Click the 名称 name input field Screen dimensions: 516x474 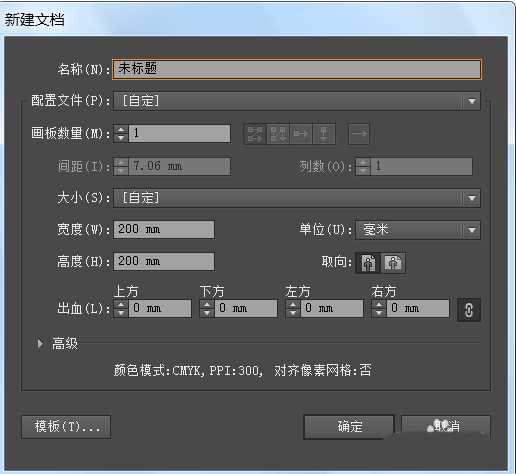(x=297, y=69)
